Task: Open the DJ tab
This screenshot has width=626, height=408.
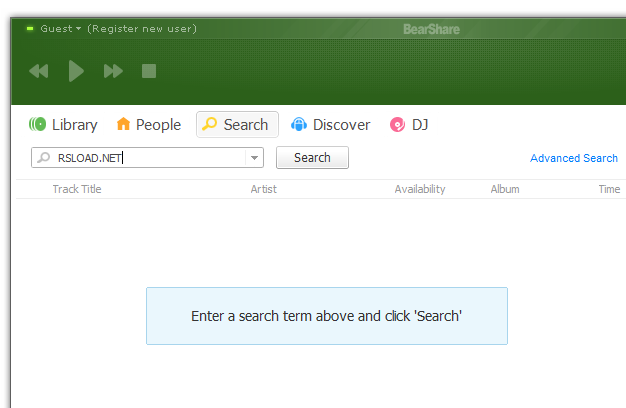Action: pyautogui.click(x=409, y=125)
